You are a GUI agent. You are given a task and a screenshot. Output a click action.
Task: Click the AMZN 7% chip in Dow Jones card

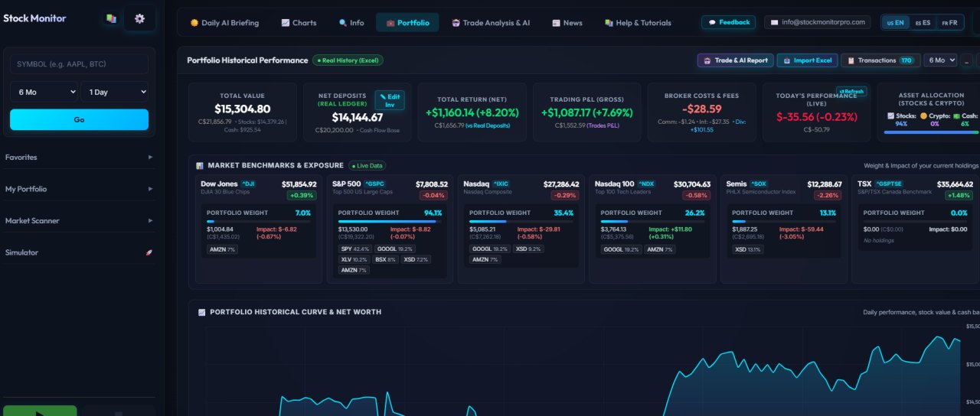click(x=223, y=249)
